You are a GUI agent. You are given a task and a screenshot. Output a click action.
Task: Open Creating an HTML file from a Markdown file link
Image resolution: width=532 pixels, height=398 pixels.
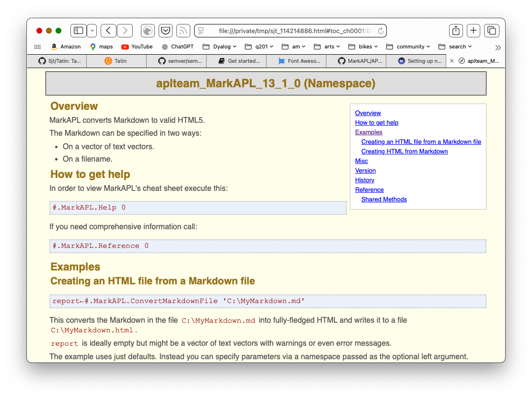coord(421,141)
